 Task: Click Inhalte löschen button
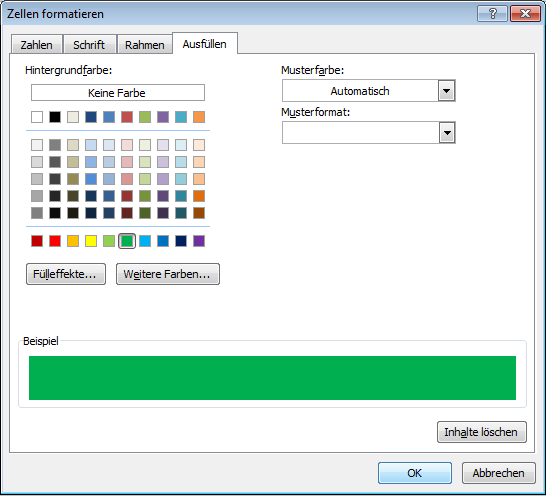point(482,432)
